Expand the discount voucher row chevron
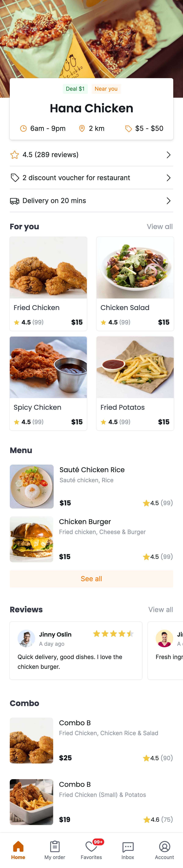This screenshot has width=183, height=868. tap(169, 178)
